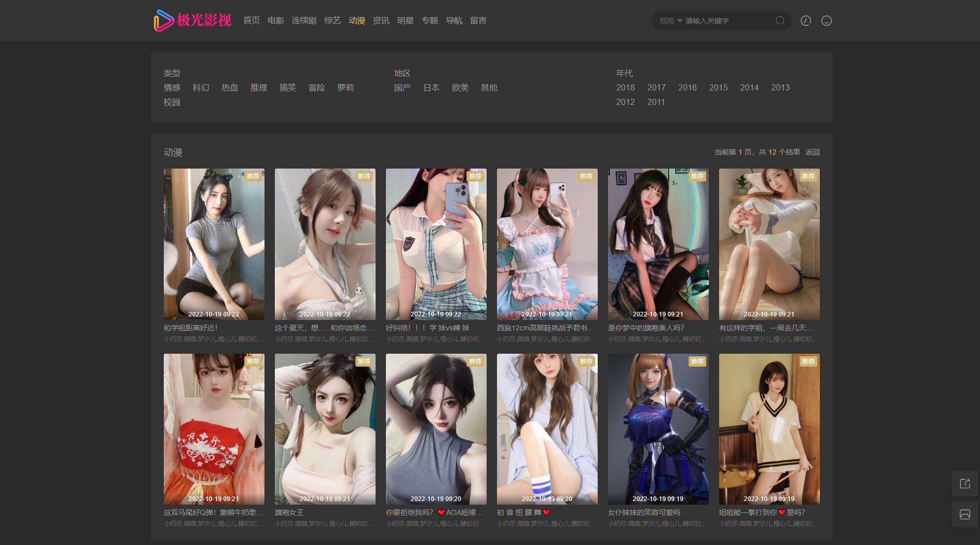Click the share icon at bottom right

(965, 483)
